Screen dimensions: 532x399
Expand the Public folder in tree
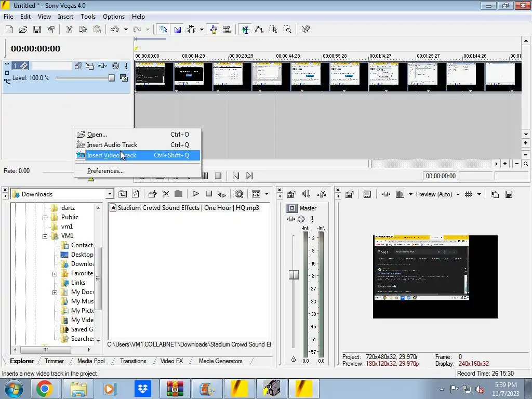click(x=45, y=218)
